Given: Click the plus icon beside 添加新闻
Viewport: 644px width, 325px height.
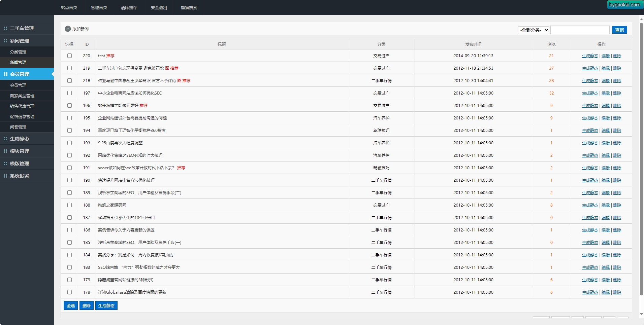Looking at the screenshot, I should pos(68,29).
